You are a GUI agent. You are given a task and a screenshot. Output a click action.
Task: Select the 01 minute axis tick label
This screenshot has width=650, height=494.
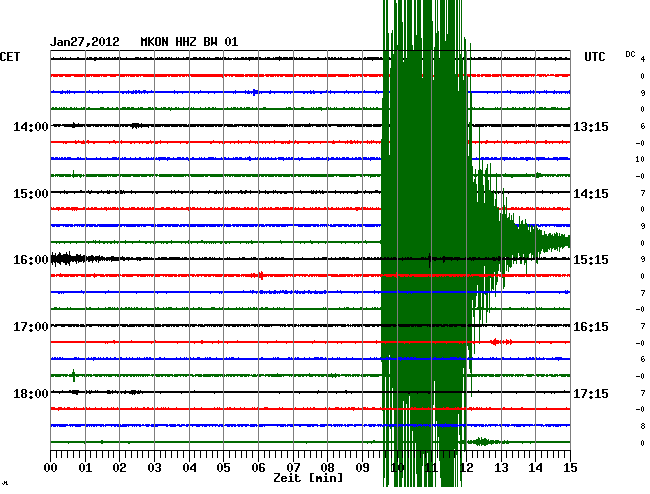[85, 467]
